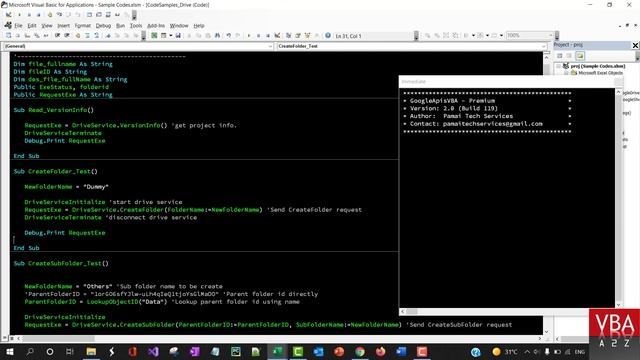
Task: Open the Tools menu
Action: coord(136,26)
